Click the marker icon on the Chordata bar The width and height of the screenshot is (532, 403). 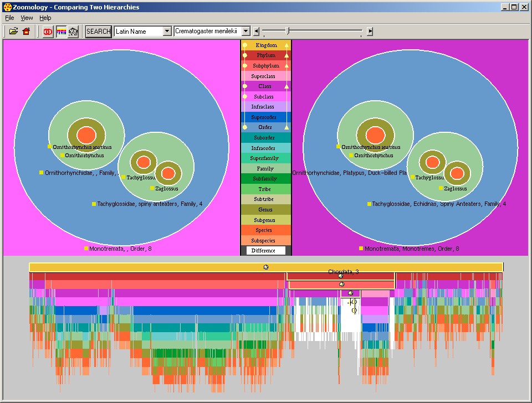click(x=340, y=276)
